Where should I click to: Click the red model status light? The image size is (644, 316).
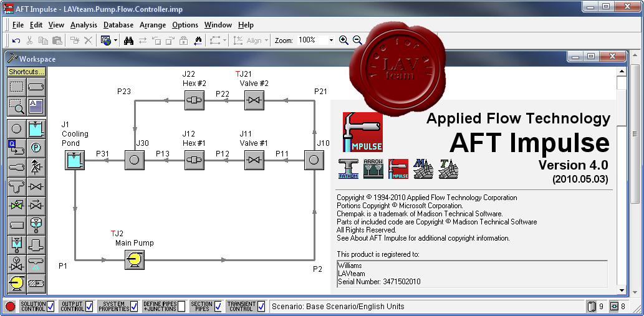[11, 306]
